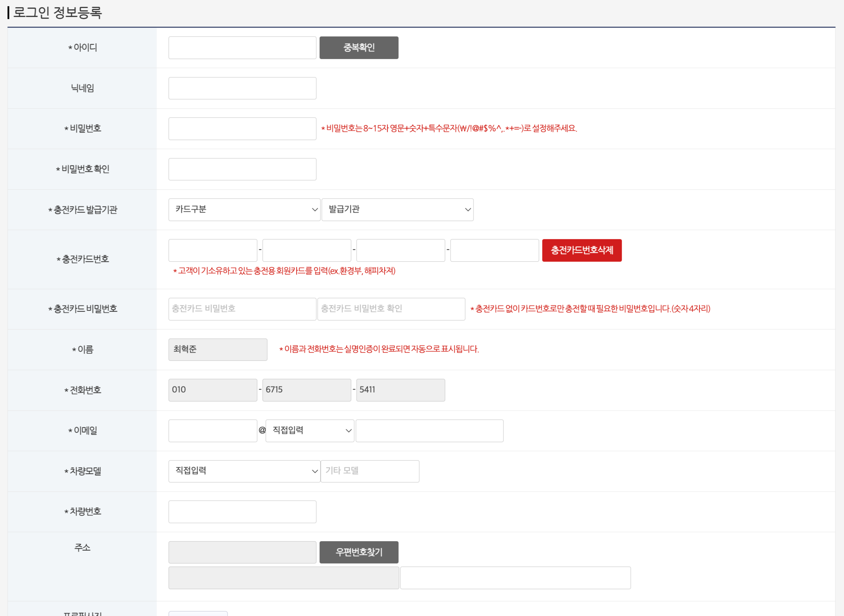Click the custom email domain input field

pyautogui.click(x=429, y=431)
